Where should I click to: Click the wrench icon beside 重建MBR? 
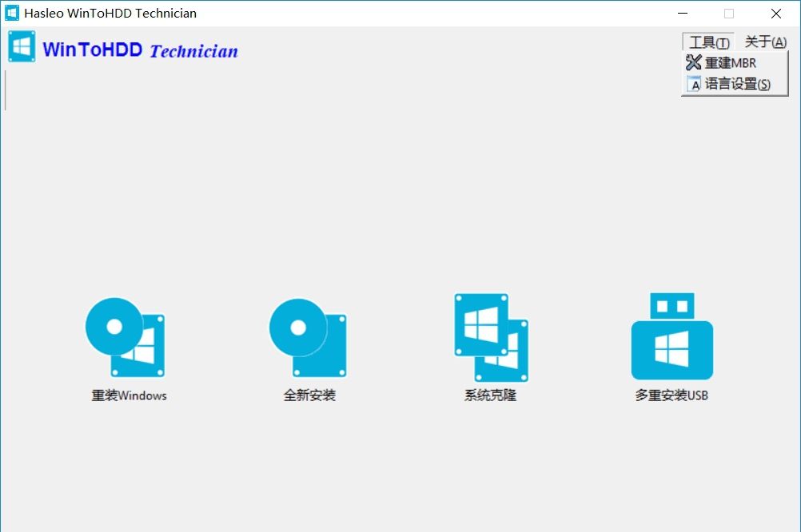[692, 62]
